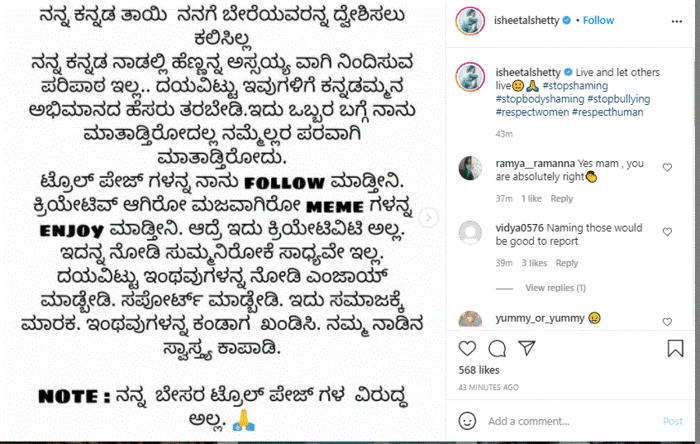Open #stopbodyshaming hashtag

click(540, 99)
